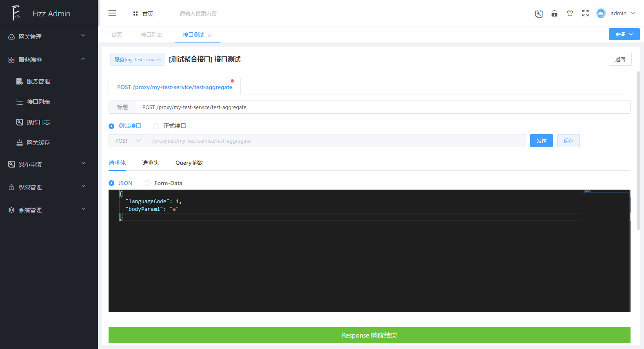Click the lock screen icon
644x349 pixels.
pyautogui.click(x=554, y=13)
